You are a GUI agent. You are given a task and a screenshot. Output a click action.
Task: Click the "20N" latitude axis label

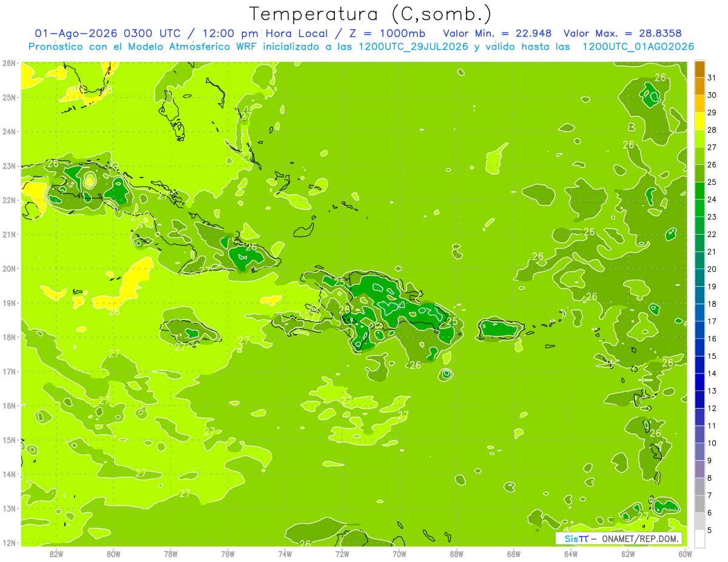[9, 269]
